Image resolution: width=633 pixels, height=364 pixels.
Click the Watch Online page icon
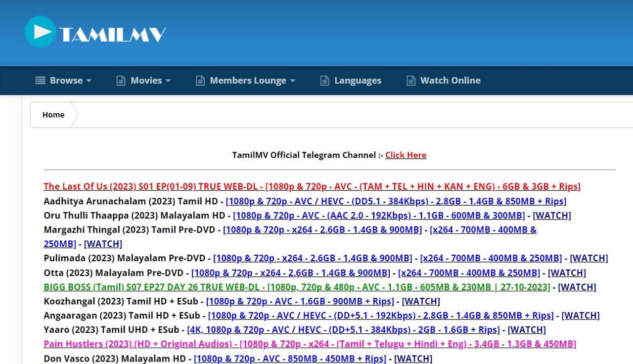pos(410,81)
